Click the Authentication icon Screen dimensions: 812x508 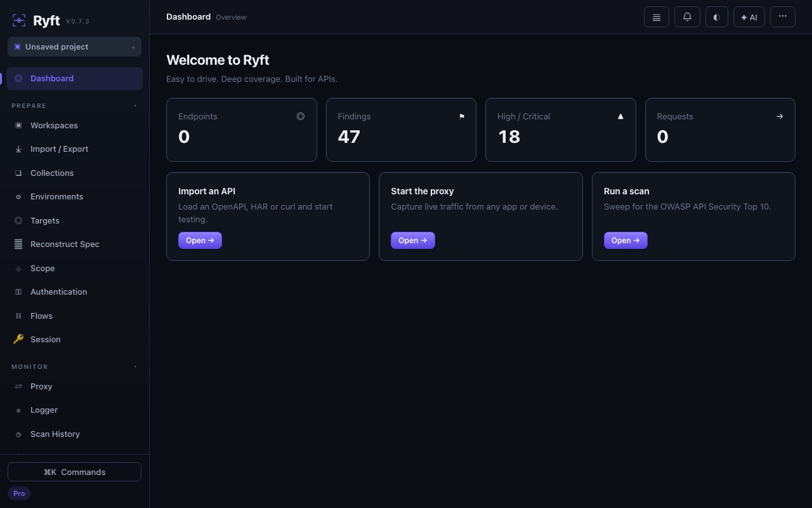coord(18,292)
